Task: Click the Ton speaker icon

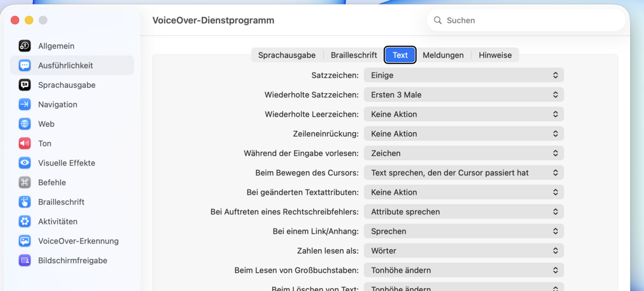Action: pos(25,143)
